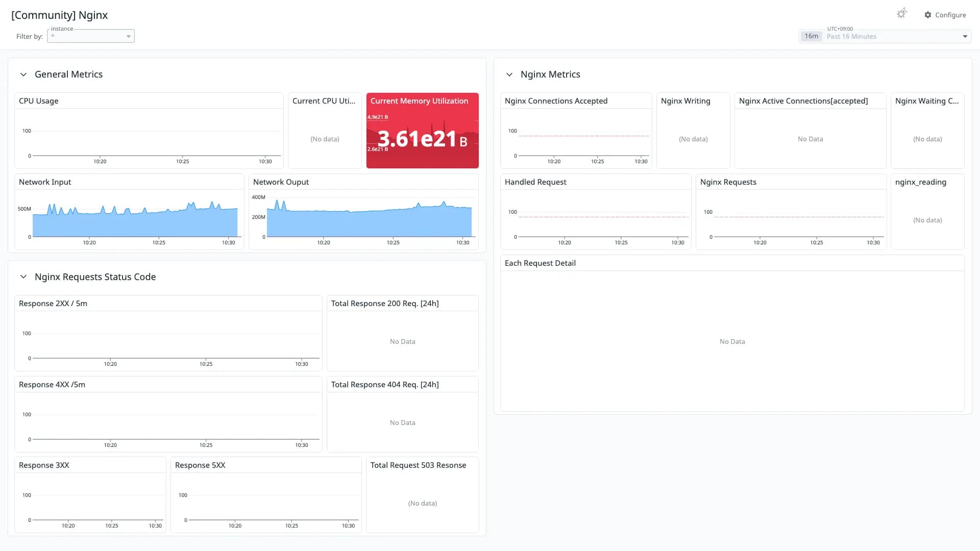Image resolution: width=980 pixels, height=551 pixels.
Task: Select the Each Request Detail widget title
Action: 540,263
